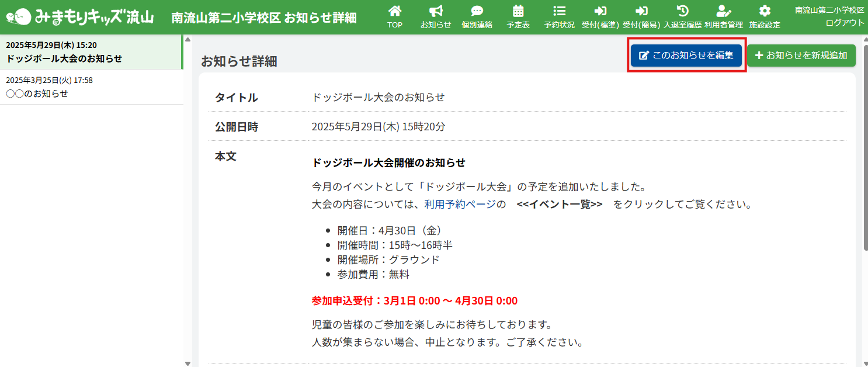Open 個別連絡 speech bubble icon
Image resolution: width=868 pixels, height=367 pixels.
pos(477,12)
